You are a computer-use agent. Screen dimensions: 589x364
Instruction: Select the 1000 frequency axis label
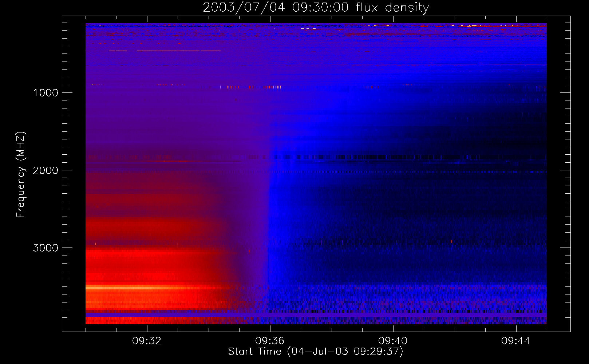click(46, 93)
